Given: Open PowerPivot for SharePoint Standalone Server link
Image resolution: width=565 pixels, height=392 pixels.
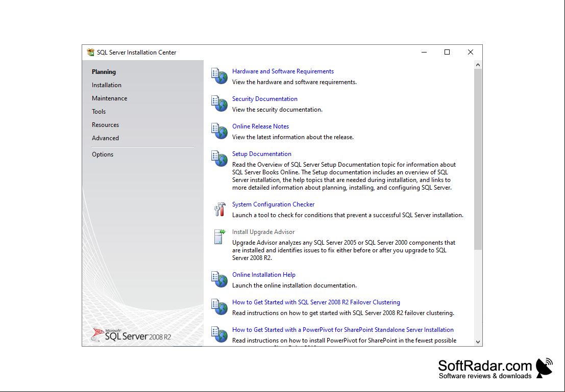Looking at the screenshot, I should (342, 330).
